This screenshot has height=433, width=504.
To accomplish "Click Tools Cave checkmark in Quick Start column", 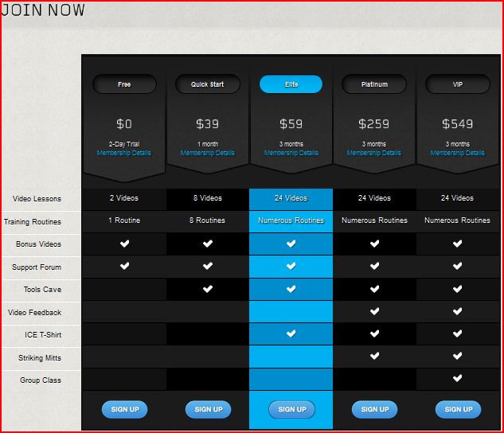I will [208, 289].
